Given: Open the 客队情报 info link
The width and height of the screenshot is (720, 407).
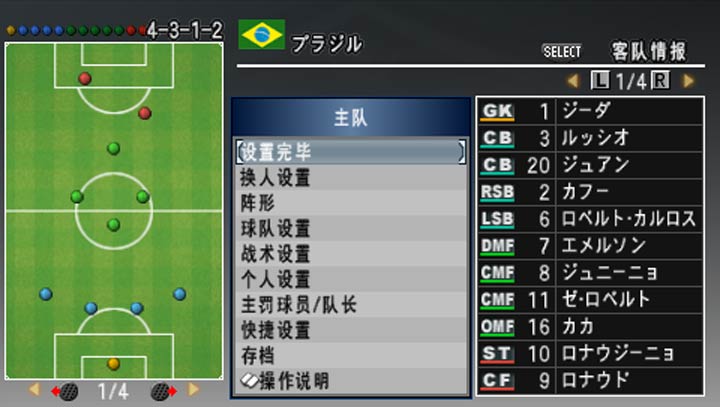Looking at the screenshot, I should tap(649, 51).
